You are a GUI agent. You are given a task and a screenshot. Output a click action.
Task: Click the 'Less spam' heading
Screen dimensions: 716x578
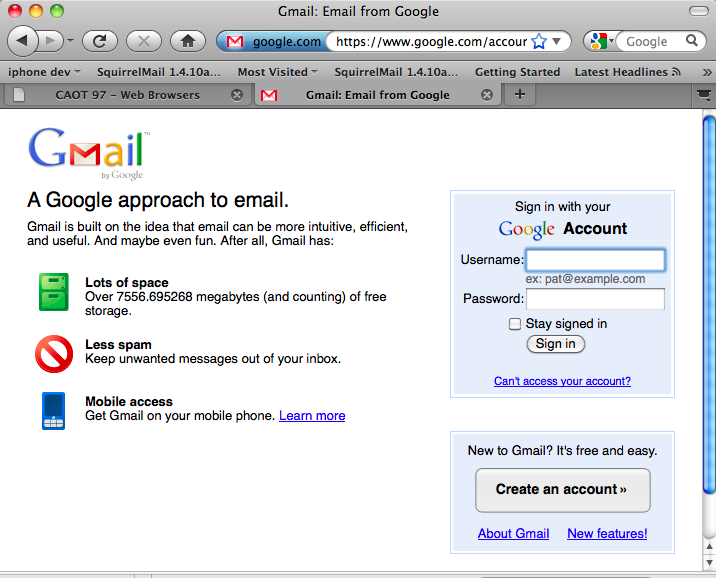pos(118,345)
